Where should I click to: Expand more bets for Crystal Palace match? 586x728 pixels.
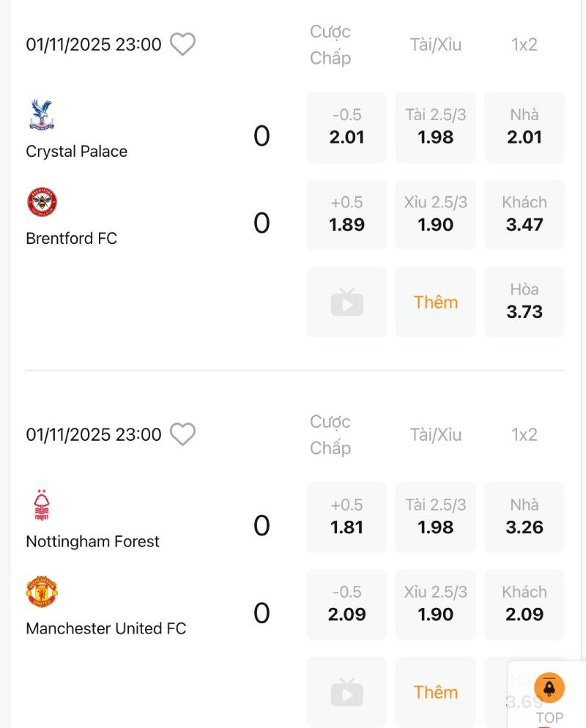click(435, 302)
